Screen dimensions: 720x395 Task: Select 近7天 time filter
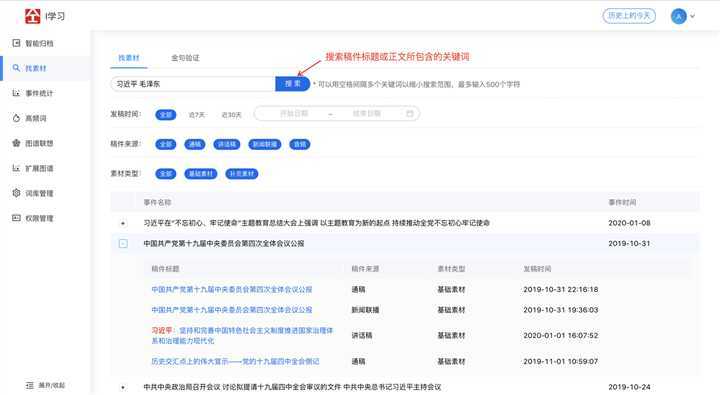[197, 115]
